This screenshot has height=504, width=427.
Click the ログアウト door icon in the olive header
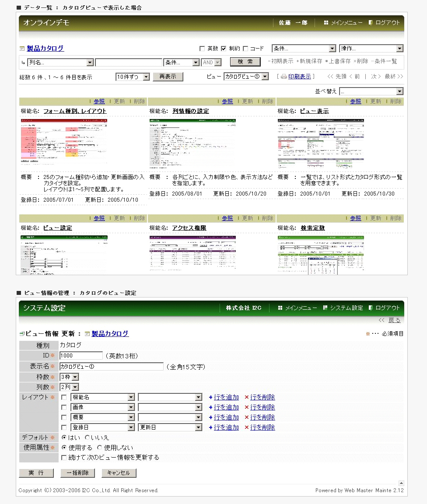(x=371, y=23)
